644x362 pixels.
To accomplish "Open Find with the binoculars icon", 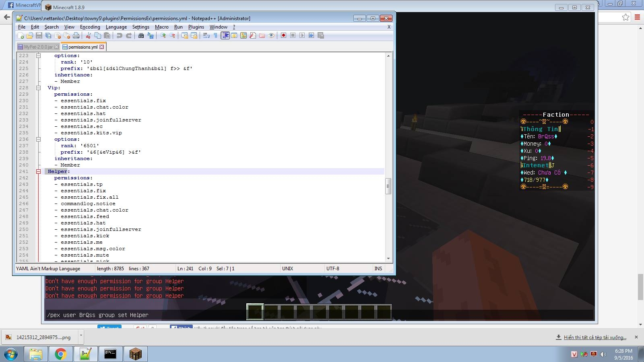I will 141,35.
